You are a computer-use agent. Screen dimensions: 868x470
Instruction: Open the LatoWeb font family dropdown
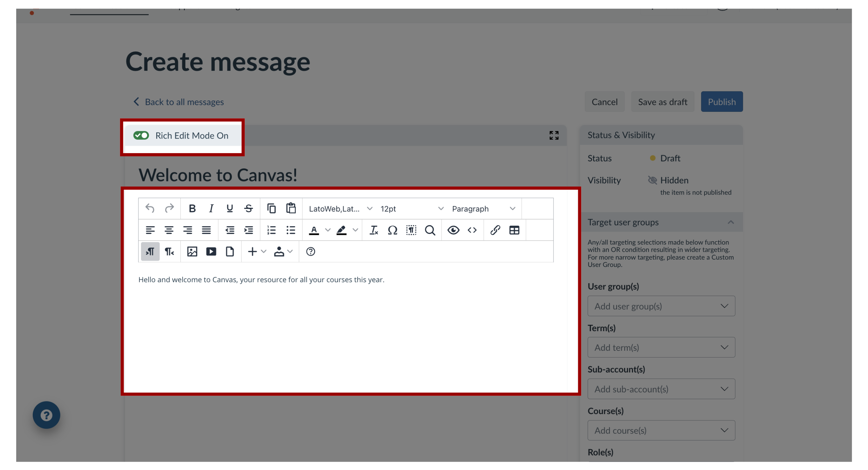tap(340, 208)
